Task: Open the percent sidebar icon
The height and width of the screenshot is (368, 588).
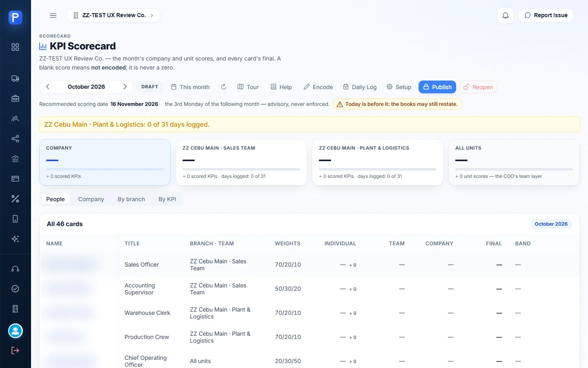Action: pos(15,199)
